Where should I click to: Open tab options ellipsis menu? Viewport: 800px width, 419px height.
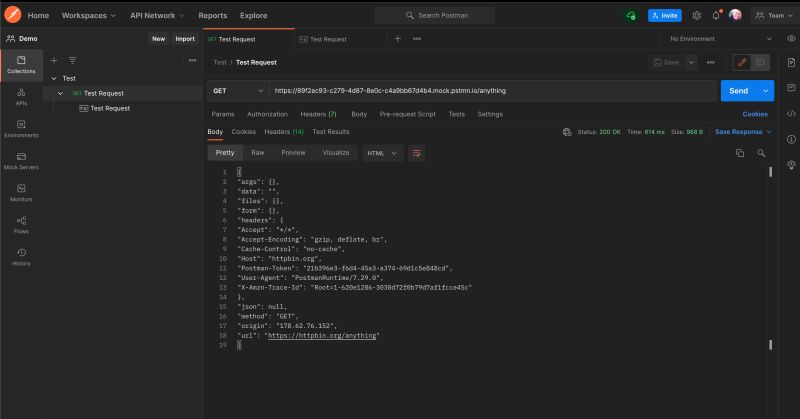pyautogui.click(x=417, y=39)
